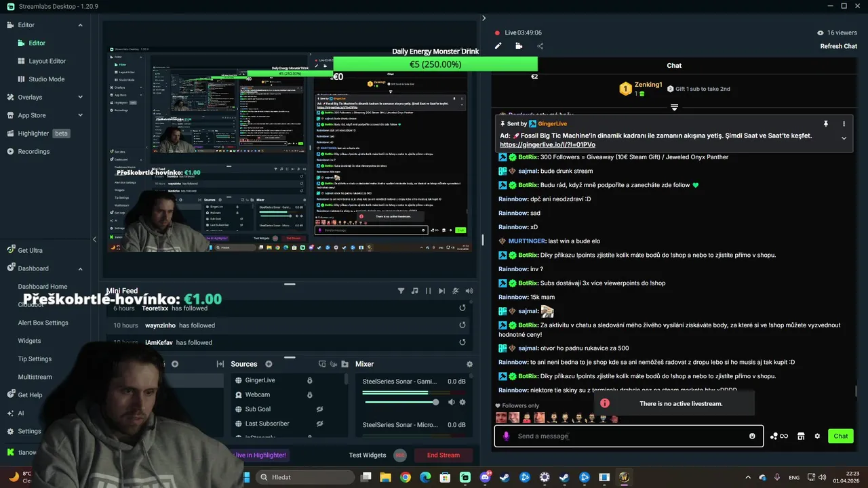Share the stream with the share icon
This screenshot has width=868, height=488.
click(x=540, y=46)
